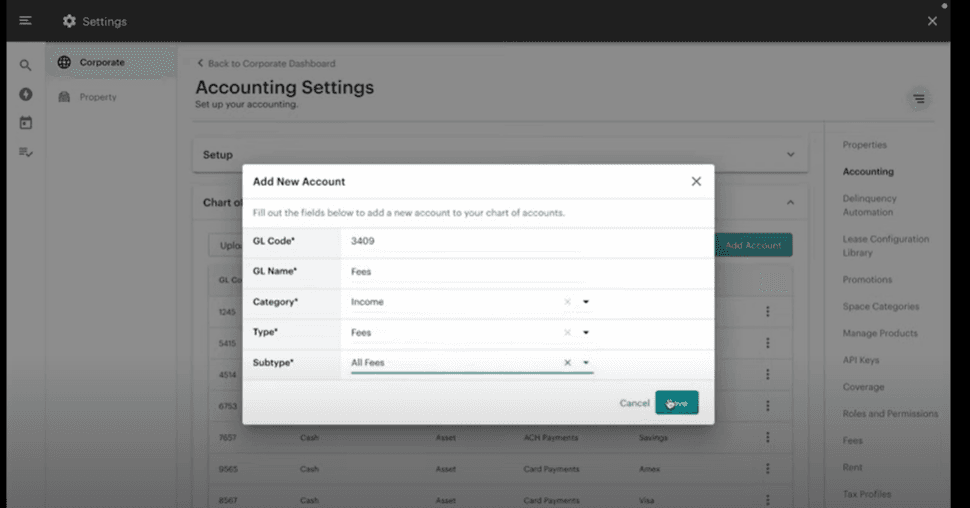Image resolution: width=970 pixels, height=508 pixels.
Task: Open Space Categories settings
Action: pyautogui.click(x=880, y=306)
